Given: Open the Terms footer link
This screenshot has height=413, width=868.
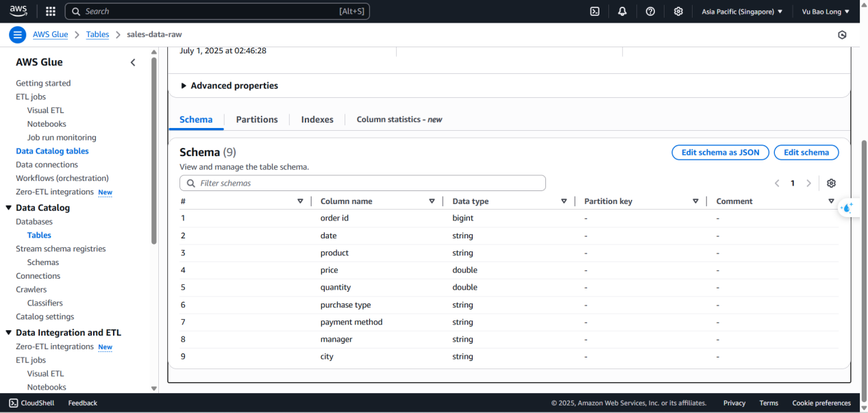Looking at the screenshot, I should coord(769,403).
